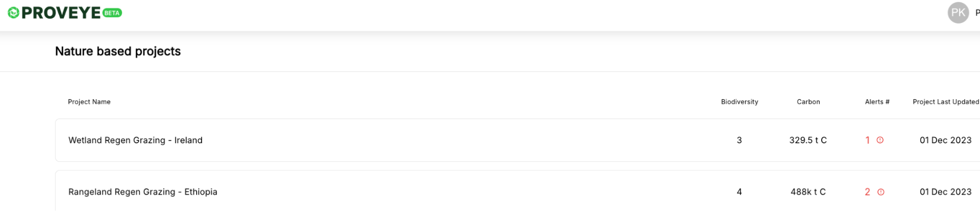Viewport: 980px width, 211px height.
Task: Click the 329.5 t C carbon value
Action: click(x=808, y=140)
